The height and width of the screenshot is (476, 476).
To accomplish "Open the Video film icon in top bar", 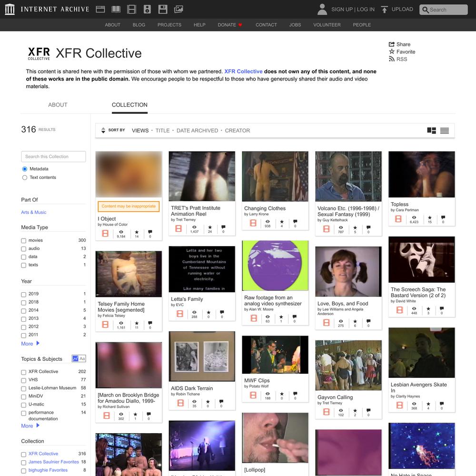I will click(x=131, y=9).
